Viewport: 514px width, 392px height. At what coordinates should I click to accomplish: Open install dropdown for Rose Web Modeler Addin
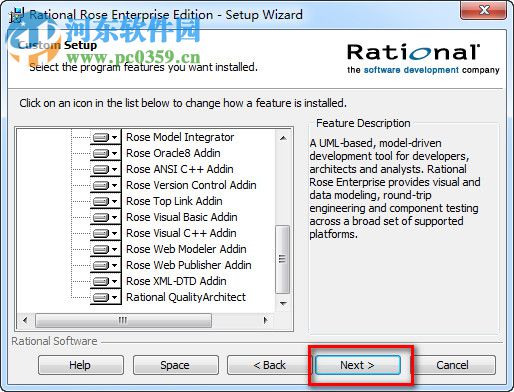105,249
